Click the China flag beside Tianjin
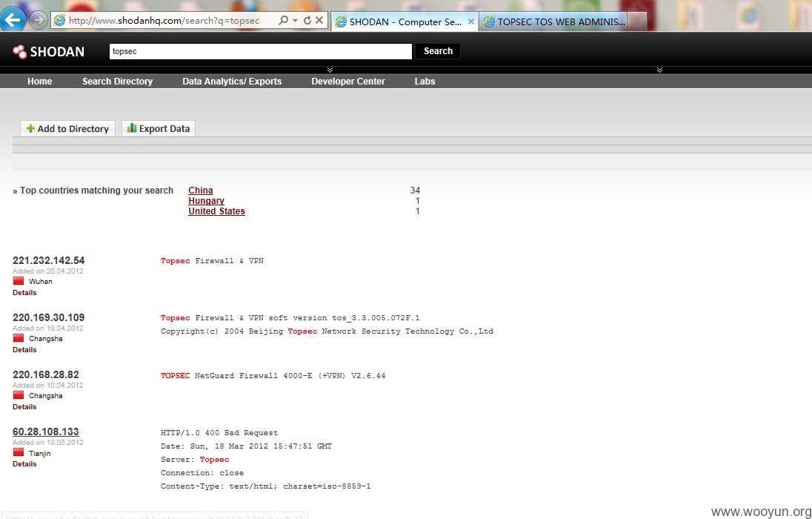812x519 pixels. click(x=19, y=452)
